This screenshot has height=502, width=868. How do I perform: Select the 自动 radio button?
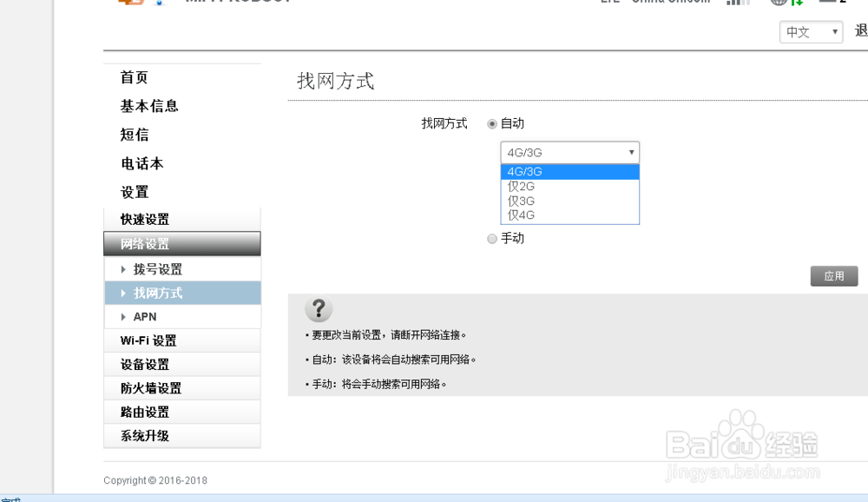[x=491, y=123]
